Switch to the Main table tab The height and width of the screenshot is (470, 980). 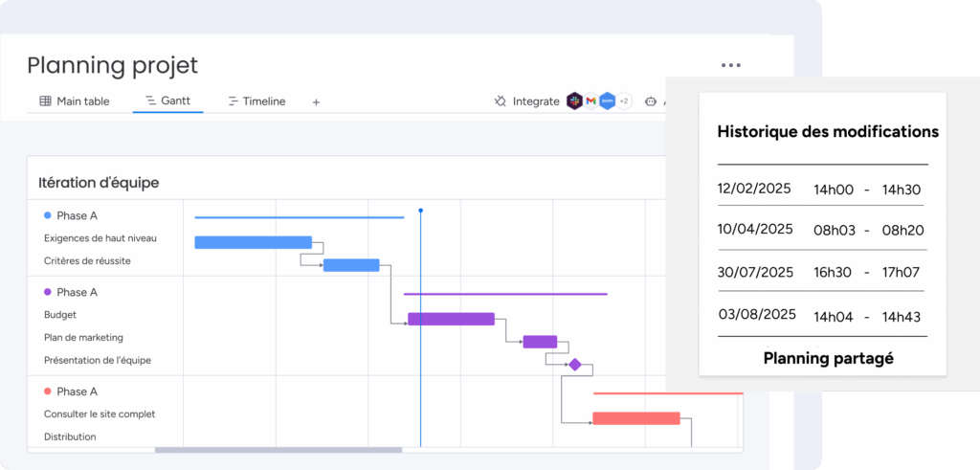click(x=75, y=101)
